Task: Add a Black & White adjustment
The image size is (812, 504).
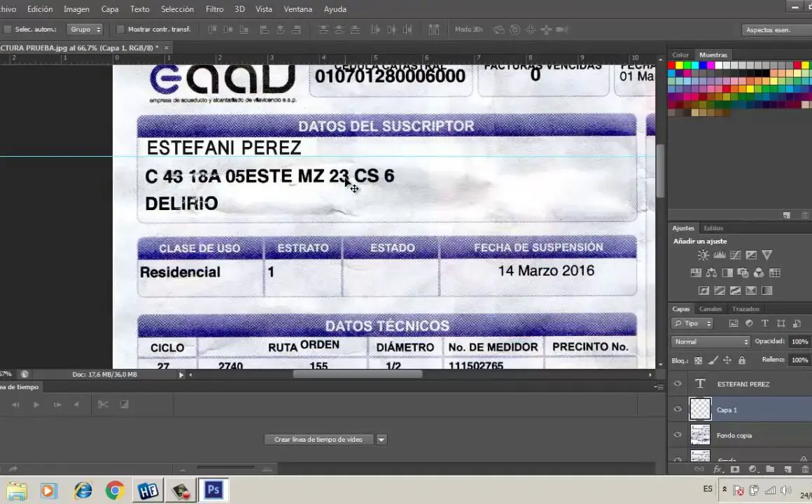Action: pos(727,272)
